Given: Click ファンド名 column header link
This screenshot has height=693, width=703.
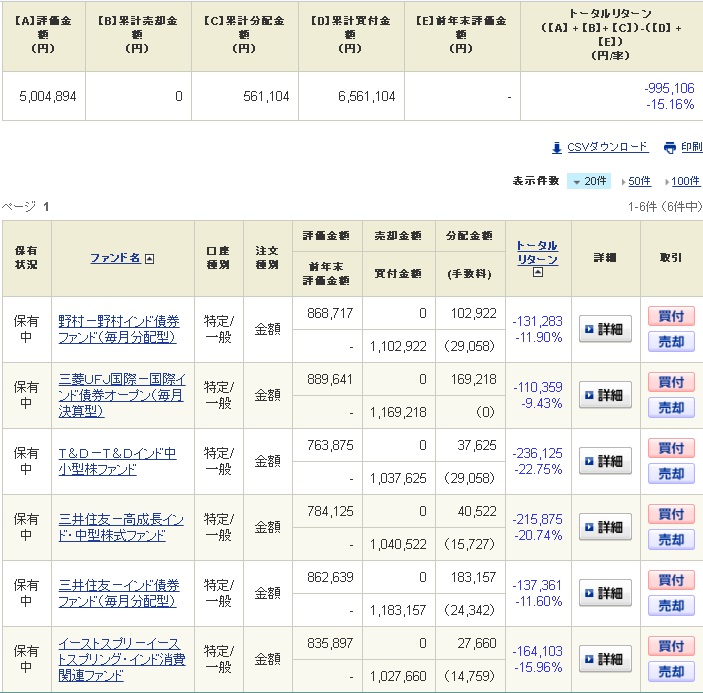Looking at the screenshot, I should pyautogui.click(x=115, y=258).
